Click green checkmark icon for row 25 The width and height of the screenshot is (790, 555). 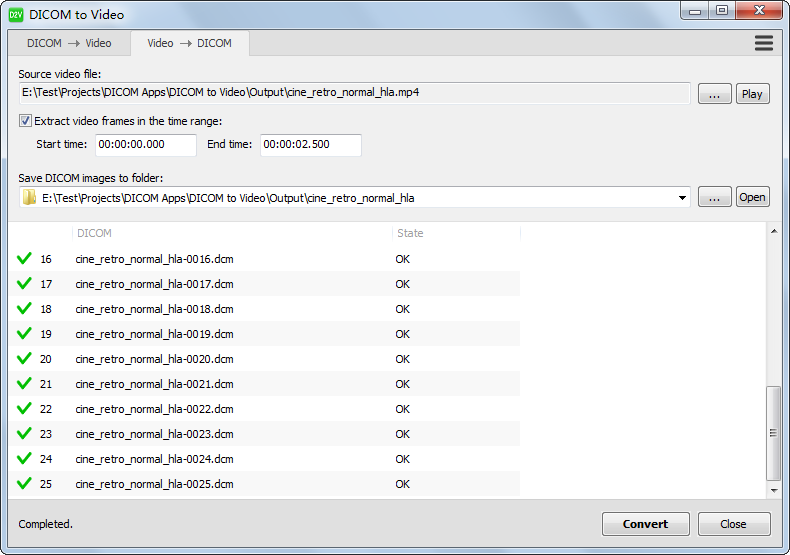coord(24,484)
